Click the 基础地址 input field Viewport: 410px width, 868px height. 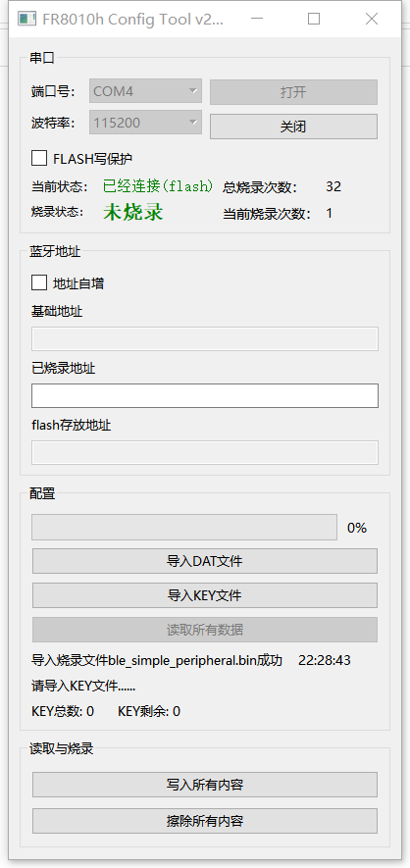coord(205,338)
